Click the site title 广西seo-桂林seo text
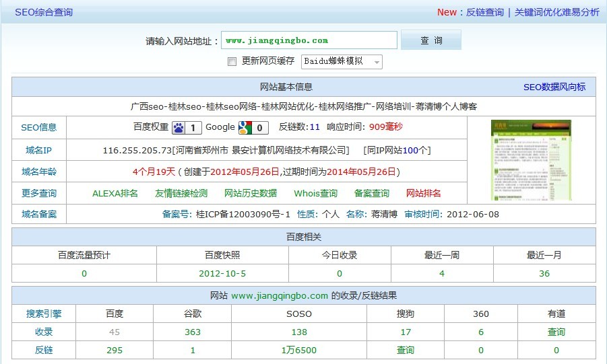607x364 pixels. coord(303,107)
